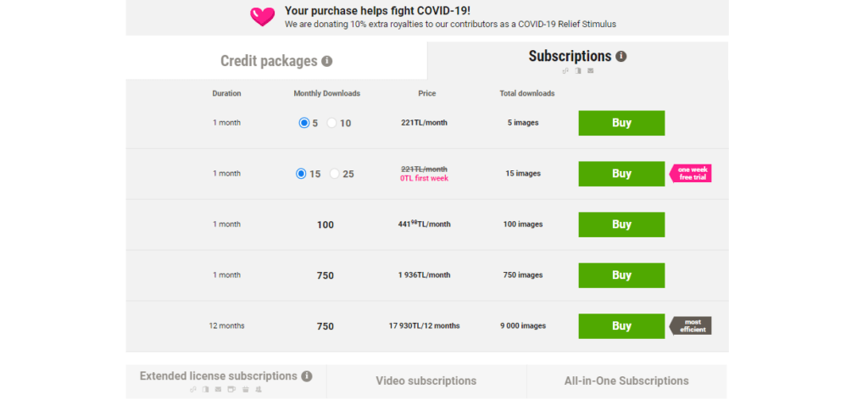Switch to Video subscriptions tab
The height and width of the screenshot is (400, 868).
click(x=426, y=381)
